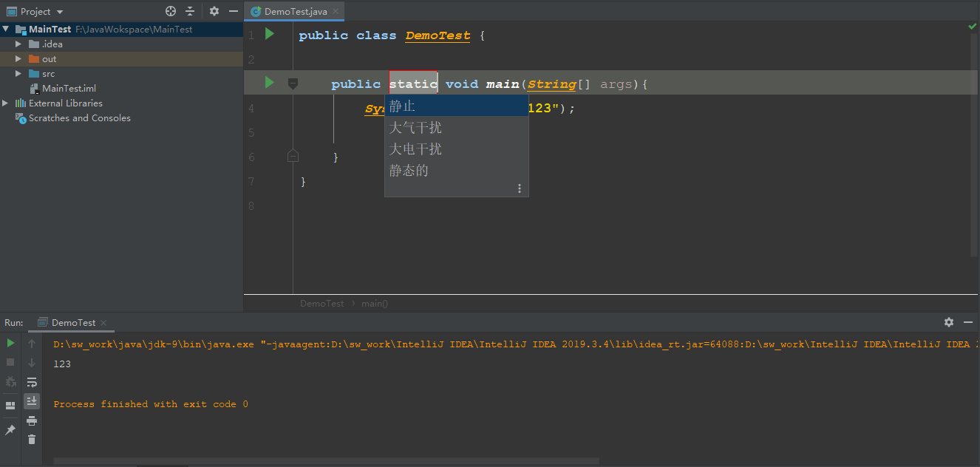The width and height of the screenshot is (980, 467).
Task: Click main() in the breadcrumbs bar
Action: [374, 303]
